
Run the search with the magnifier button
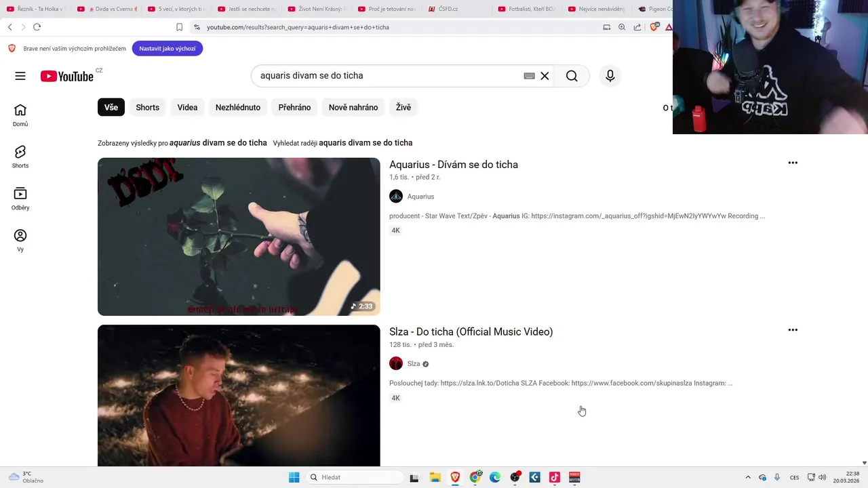572,76
